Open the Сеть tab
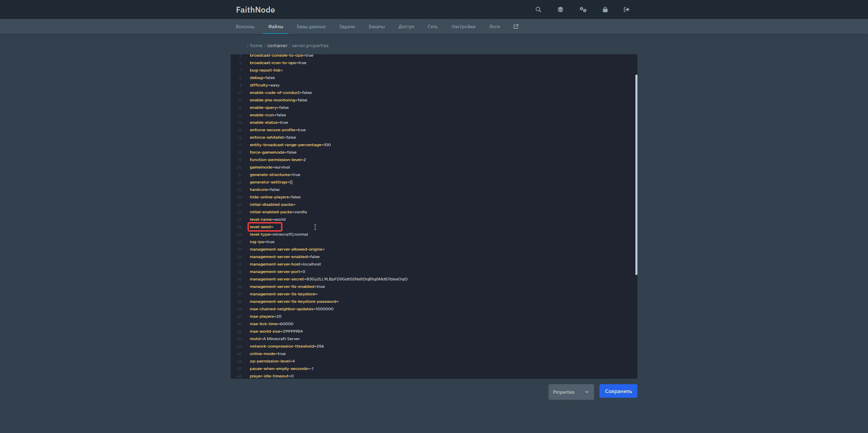This screenshot has height=433, width=868. click(432, 26)
